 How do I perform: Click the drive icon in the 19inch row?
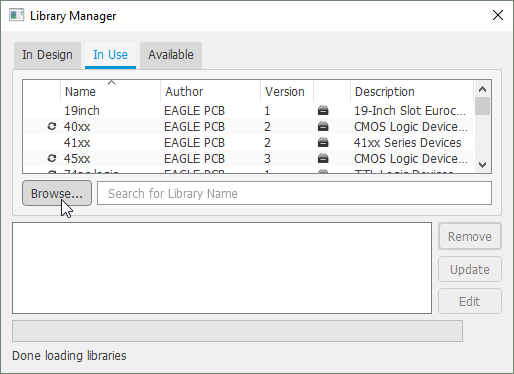323,110
